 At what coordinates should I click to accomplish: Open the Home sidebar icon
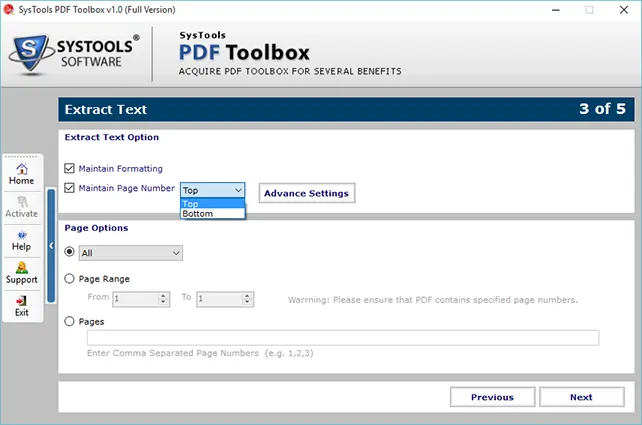point(22,174)
